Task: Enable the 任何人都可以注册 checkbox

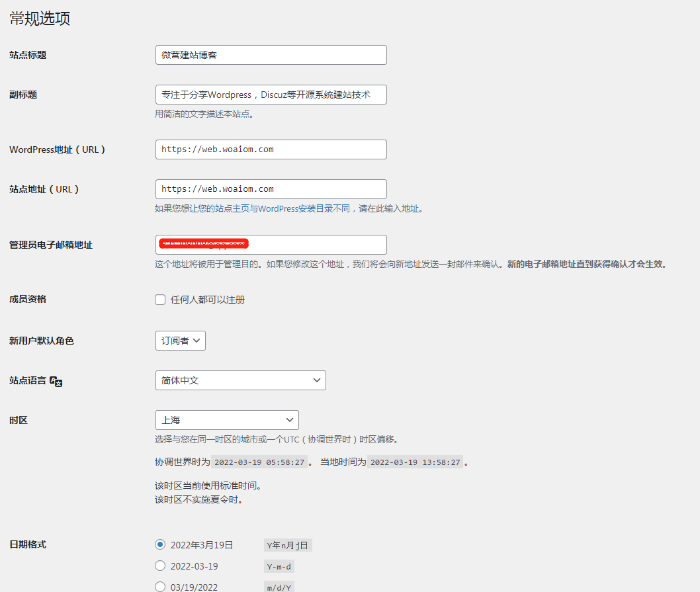Action: (160, 300)
